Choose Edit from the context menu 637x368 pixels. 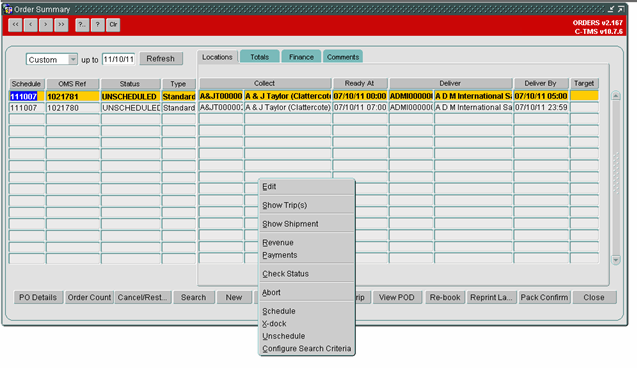pos(307,187)
